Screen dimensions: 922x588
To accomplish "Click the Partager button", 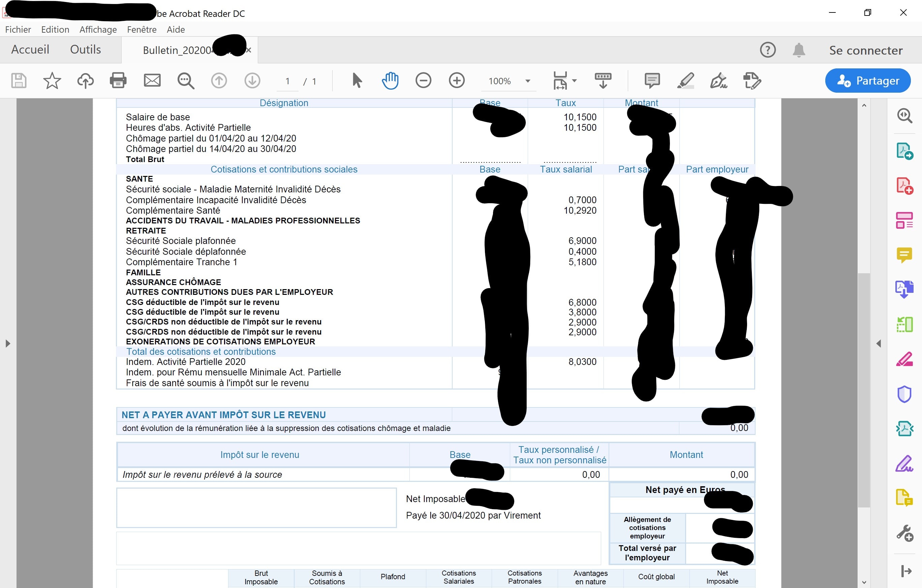I will pos(867,81).
